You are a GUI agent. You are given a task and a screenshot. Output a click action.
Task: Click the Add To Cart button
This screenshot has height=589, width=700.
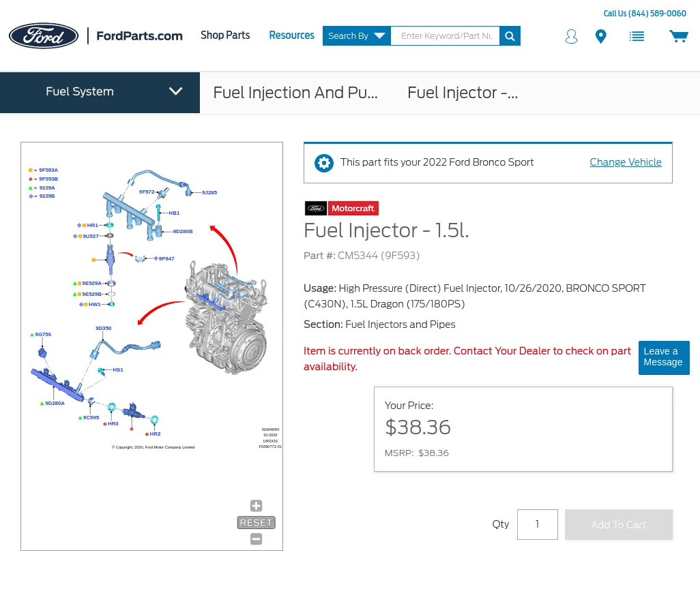tap(618, 525)
